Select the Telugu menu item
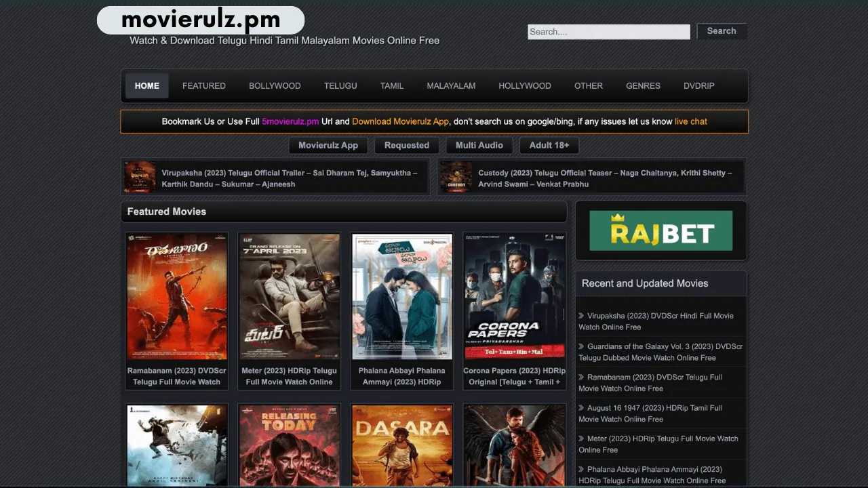 (340, 86)
